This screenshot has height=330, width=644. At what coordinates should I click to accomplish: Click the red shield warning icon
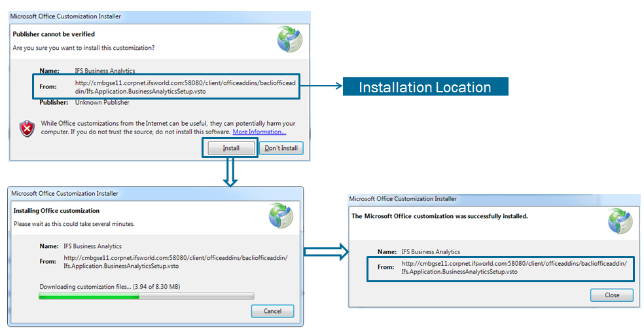pyautogui.click(x=27, y=128)
